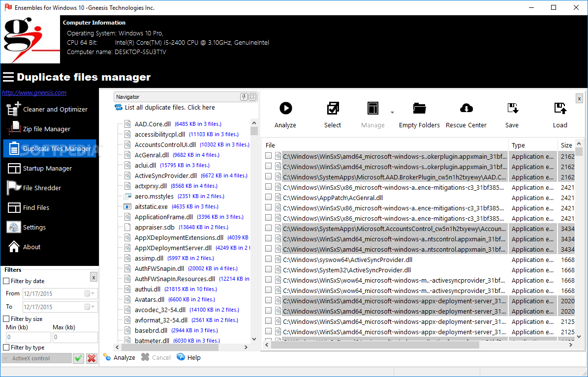Image resolution: width=588 pixels, height=377 pixels.
Task: Click the navigator horizontal scrollbar thumb
Action: point(171,348)
